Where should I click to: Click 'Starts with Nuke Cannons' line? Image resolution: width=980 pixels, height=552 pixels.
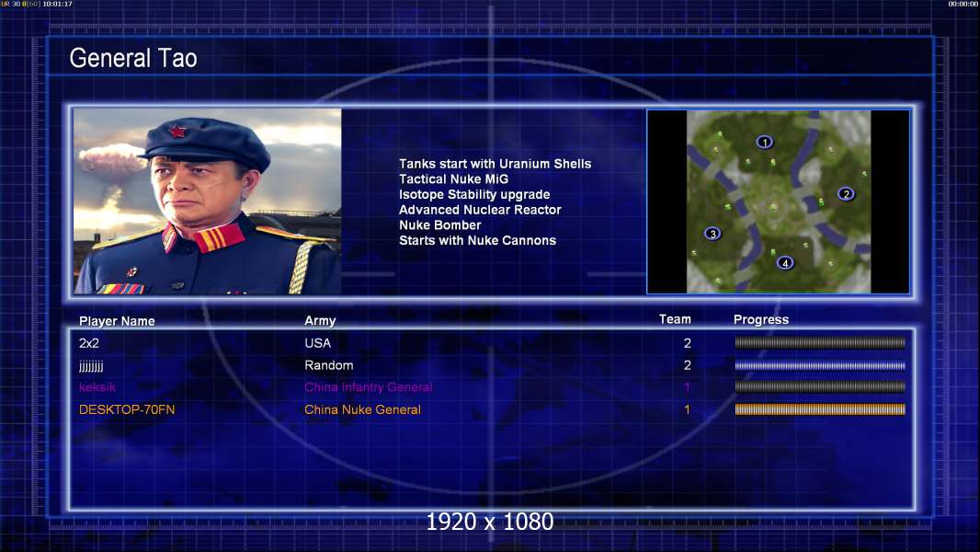coord(477,241)
